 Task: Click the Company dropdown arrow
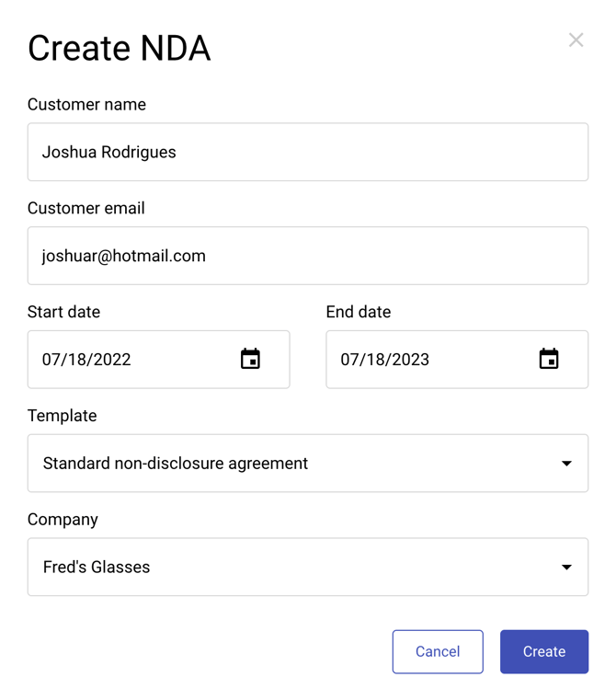click(x=566, y=568)
